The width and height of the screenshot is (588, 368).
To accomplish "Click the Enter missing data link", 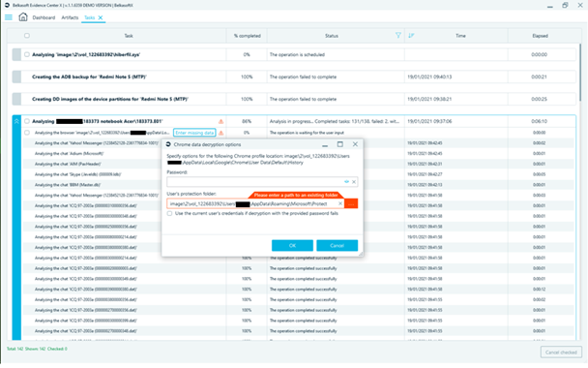I will [x=194, y=133].
